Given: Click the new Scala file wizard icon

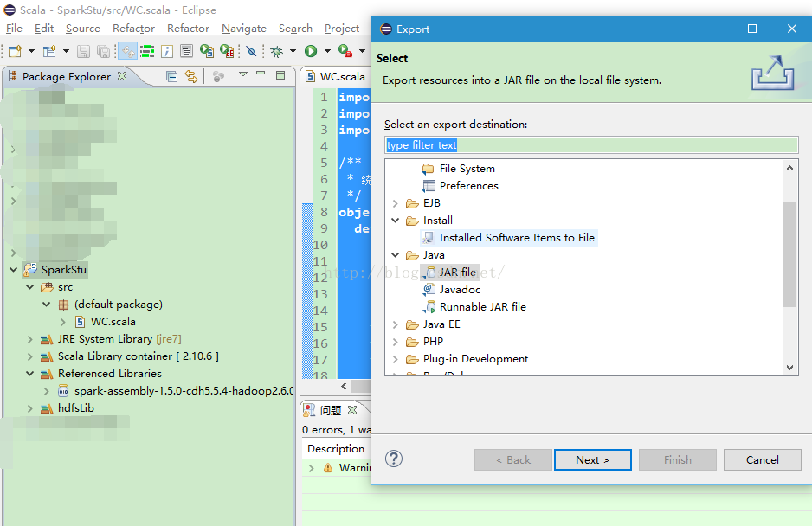Looking at the screenshot, I should (x=49, y=51).
